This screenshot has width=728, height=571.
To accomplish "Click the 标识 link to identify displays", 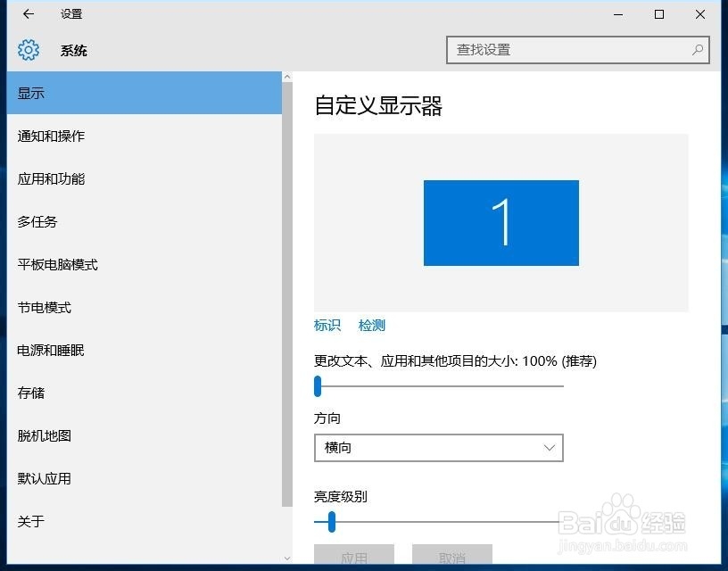I will point(327,325).
